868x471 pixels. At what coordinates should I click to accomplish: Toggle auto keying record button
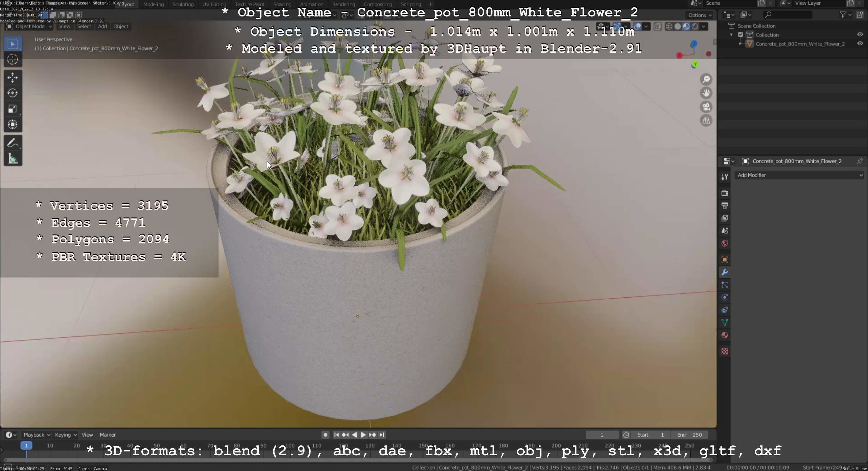tap(325, 435)
